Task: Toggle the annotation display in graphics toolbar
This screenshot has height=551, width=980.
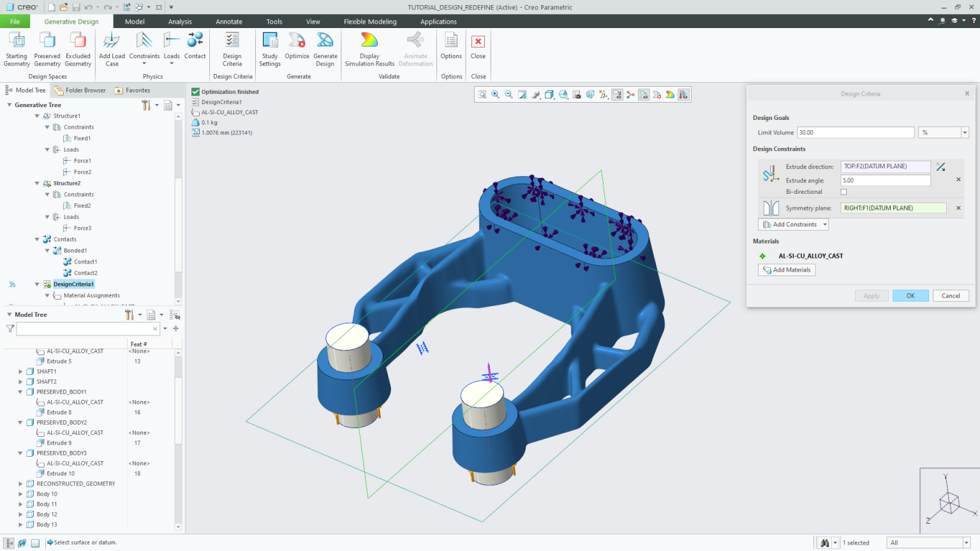Action: click(618, 94)
